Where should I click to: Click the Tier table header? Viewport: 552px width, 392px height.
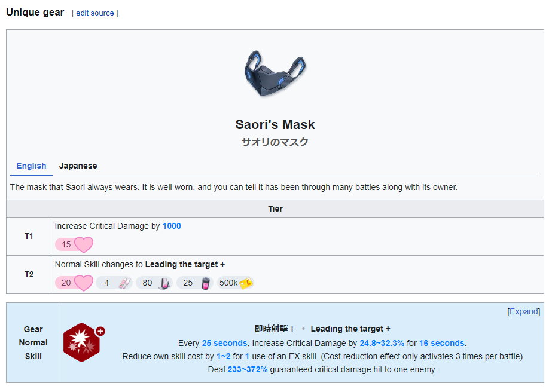coord(275,209)
